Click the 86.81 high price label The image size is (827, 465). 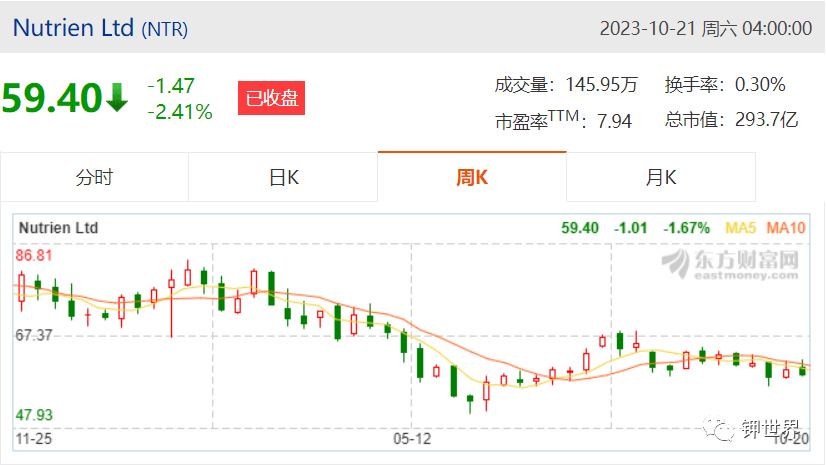(34, 256)
